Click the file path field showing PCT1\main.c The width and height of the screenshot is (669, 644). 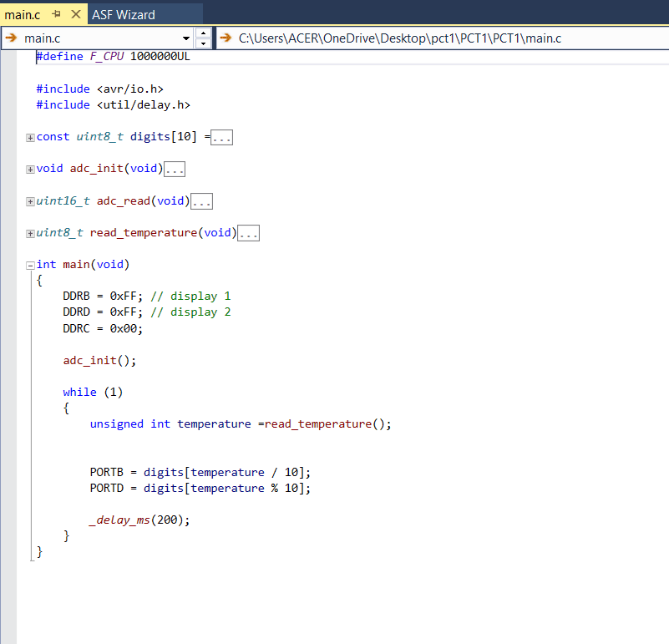pyautogui.click(x=443, y=38)
